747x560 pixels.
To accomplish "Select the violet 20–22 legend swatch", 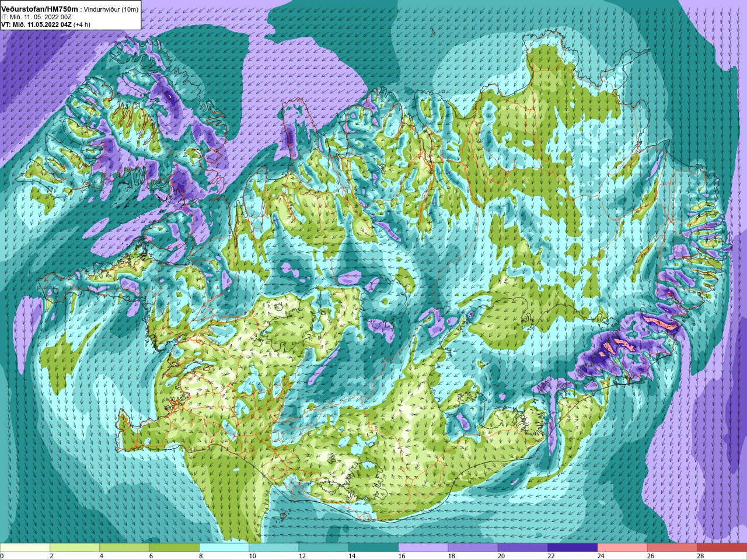I will (x=523, y=548).
